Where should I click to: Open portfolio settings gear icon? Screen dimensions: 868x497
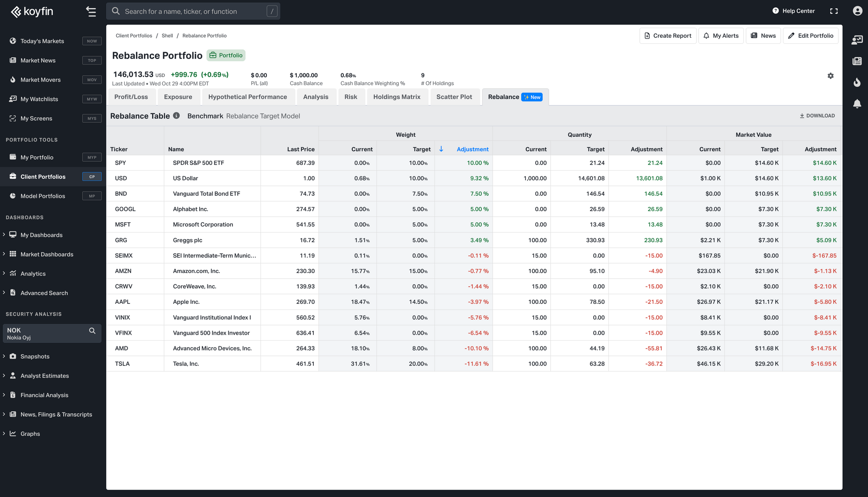click(830, 76)
